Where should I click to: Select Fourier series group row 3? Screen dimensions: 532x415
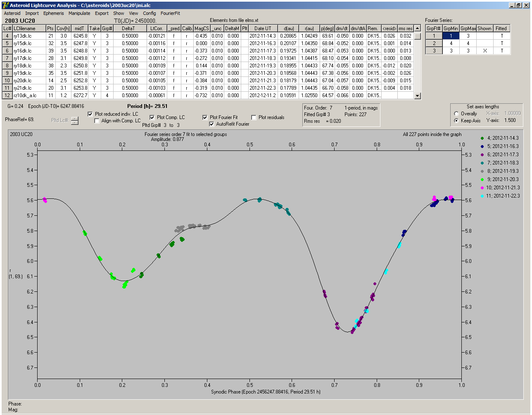click(434, 51)
